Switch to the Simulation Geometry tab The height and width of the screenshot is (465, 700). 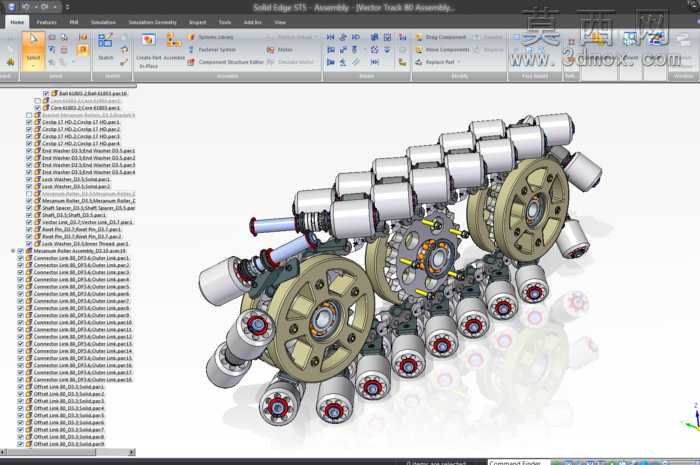click(152, 22)
